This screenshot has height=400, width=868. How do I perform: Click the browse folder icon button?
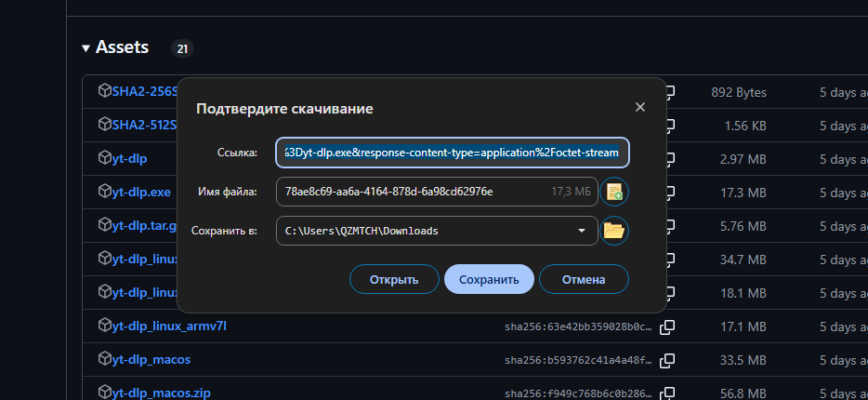614,231
